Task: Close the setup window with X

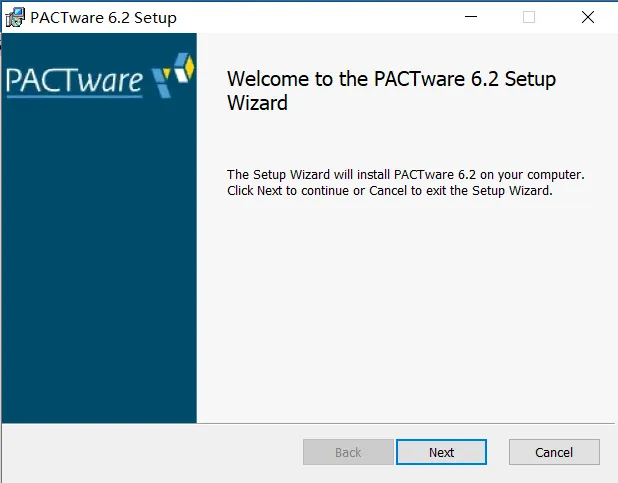Action: point(588,17)
